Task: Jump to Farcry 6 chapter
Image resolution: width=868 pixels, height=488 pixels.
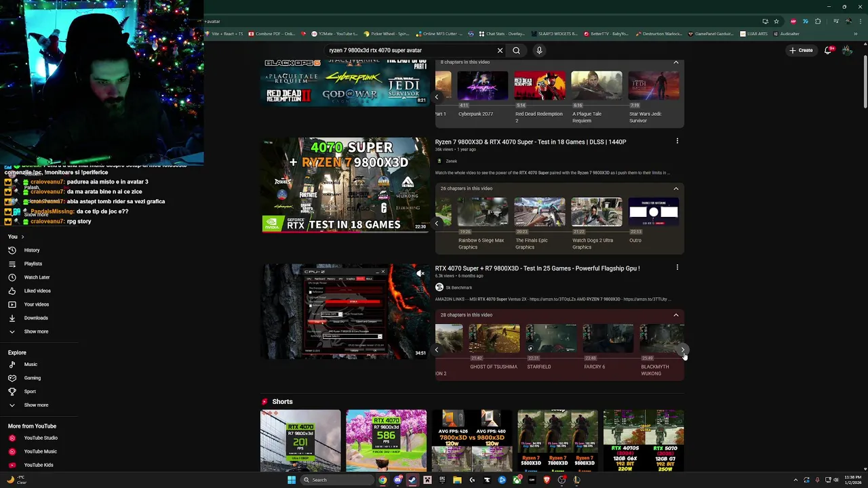Action: 608,348
